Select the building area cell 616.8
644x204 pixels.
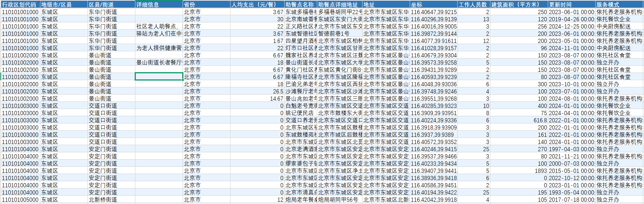(540, 120)
